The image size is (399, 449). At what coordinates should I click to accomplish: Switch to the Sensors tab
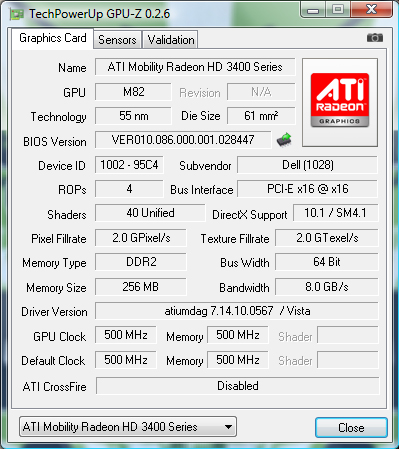[x=117, y=40]
